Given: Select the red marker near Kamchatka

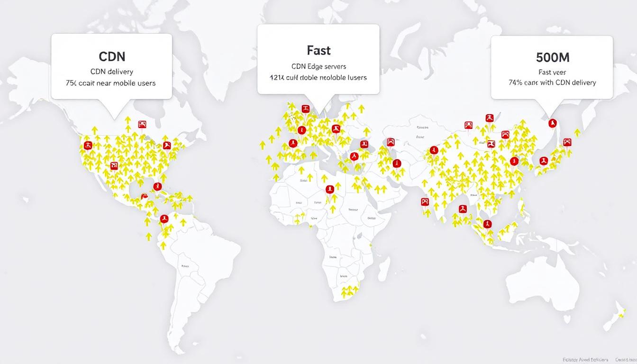Looking at the screenshot, I should click(x=552, y=123).
